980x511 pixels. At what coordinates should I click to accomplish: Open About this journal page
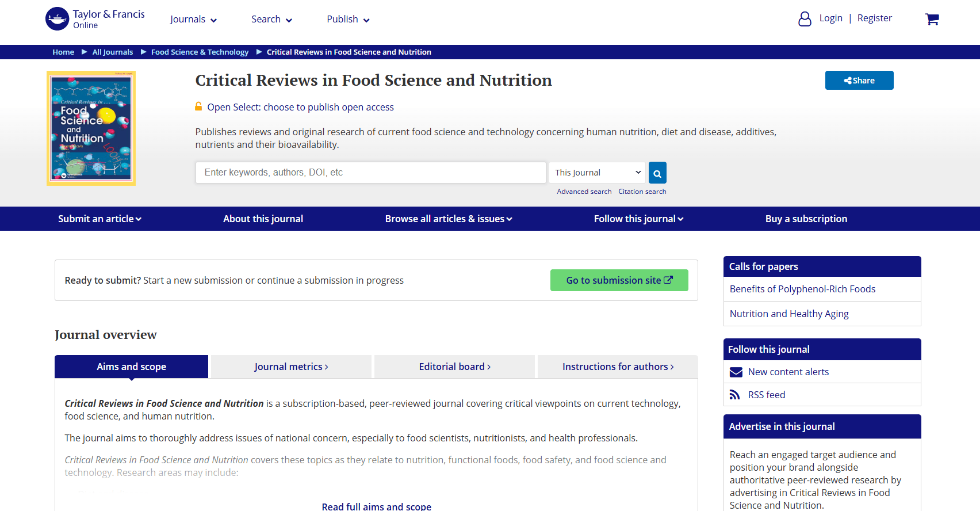263,219
